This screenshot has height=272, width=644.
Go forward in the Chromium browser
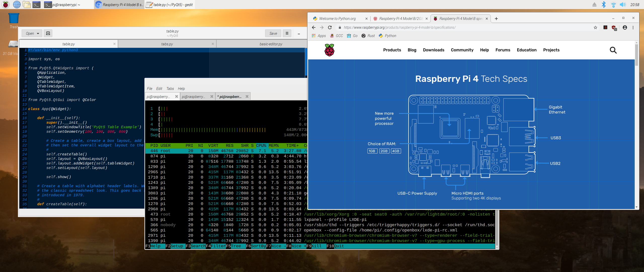(x=322, y=27)
